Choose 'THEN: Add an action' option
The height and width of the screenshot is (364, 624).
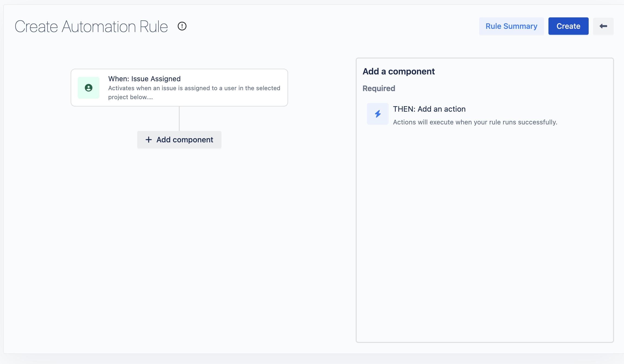click(x=429, y=109)
